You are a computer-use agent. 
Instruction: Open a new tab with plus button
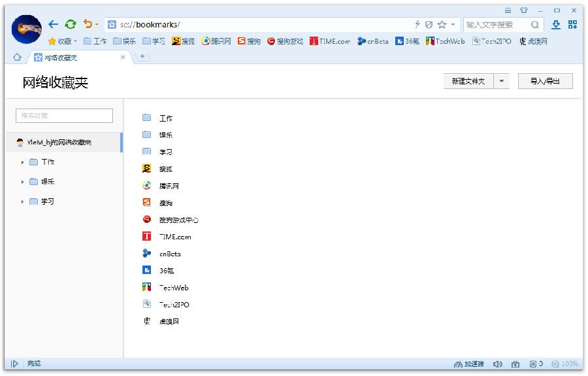[142, 57]
